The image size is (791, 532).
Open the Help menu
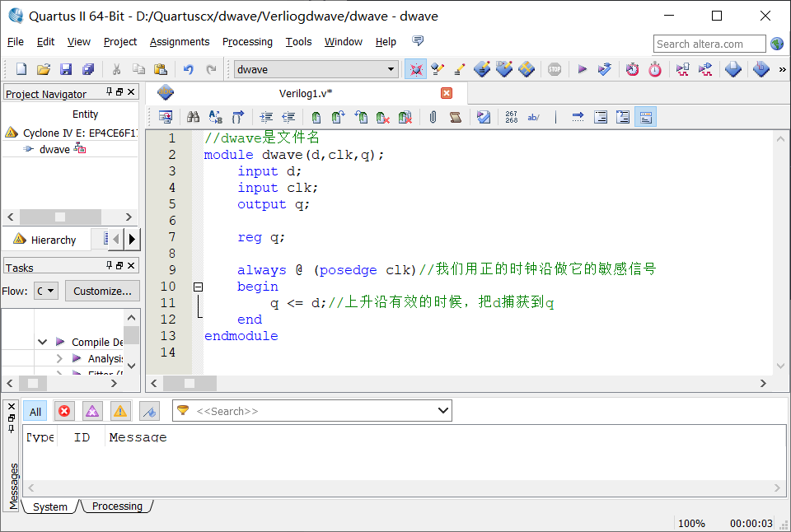[386, 42]
